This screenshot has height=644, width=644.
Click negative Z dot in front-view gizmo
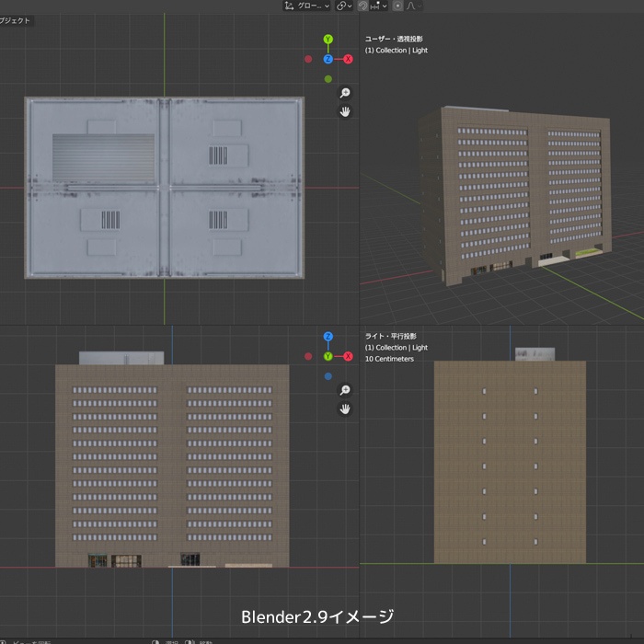point(328,376)
